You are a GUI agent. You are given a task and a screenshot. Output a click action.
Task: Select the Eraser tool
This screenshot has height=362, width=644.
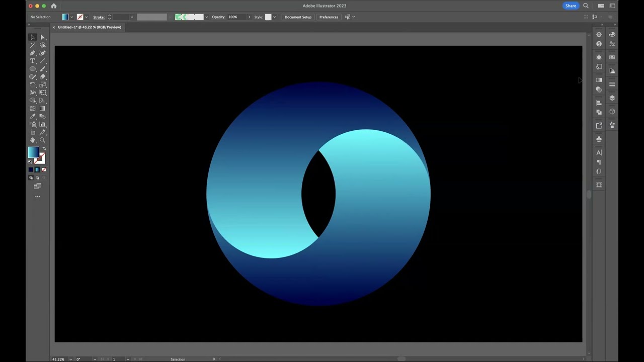coord(43,76)
